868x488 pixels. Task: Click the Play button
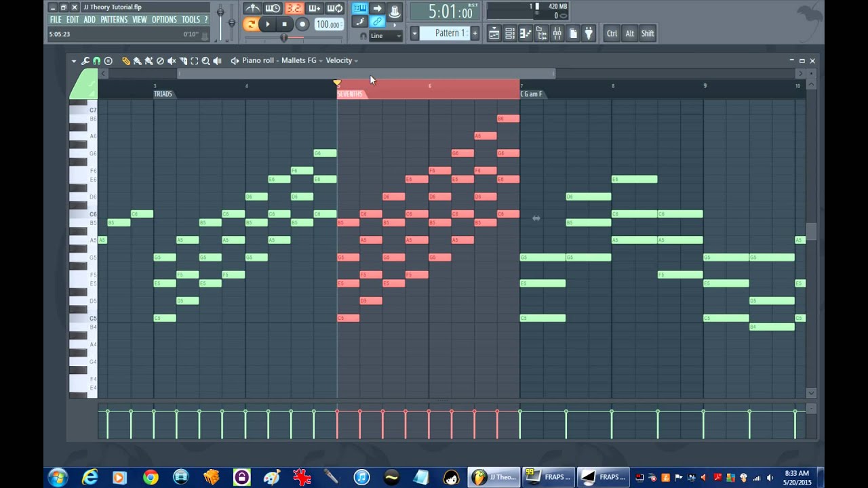(x=268, y=24)
